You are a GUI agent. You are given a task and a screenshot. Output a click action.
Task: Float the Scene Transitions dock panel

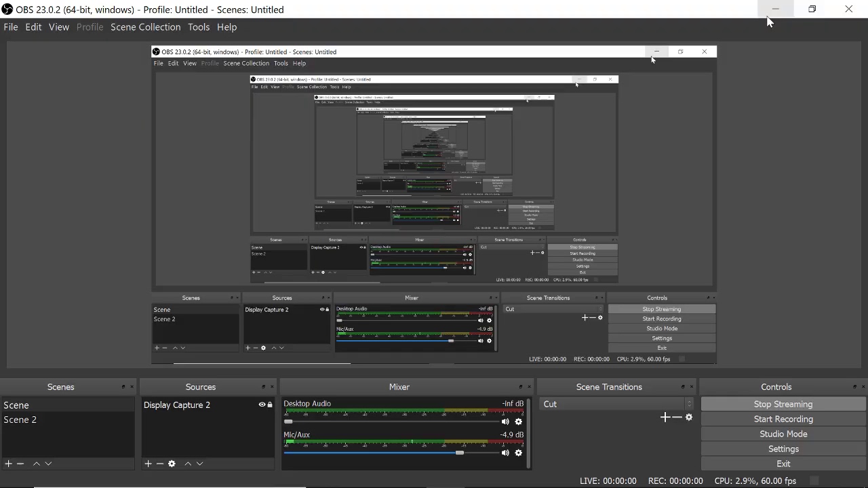[683, 387]
